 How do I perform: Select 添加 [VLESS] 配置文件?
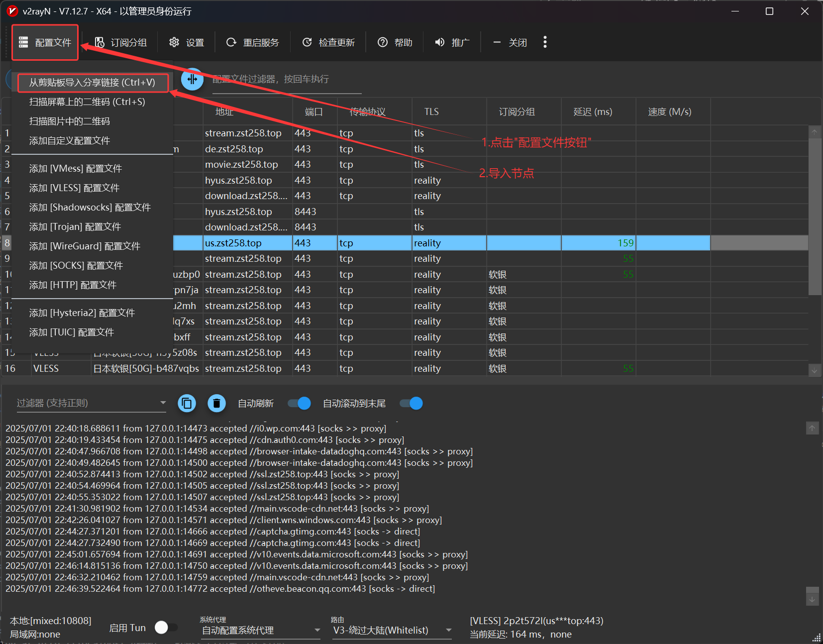tap(93, 188)
